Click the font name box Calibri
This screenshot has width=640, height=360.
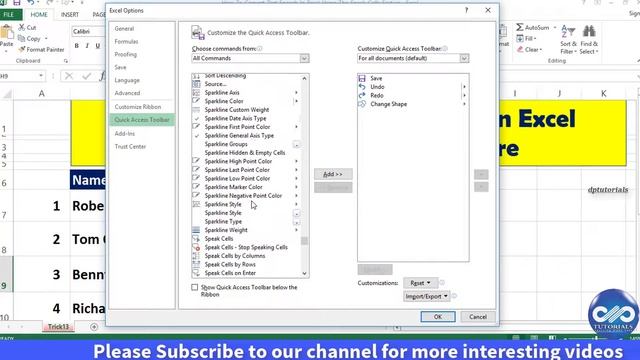point(88,31)
